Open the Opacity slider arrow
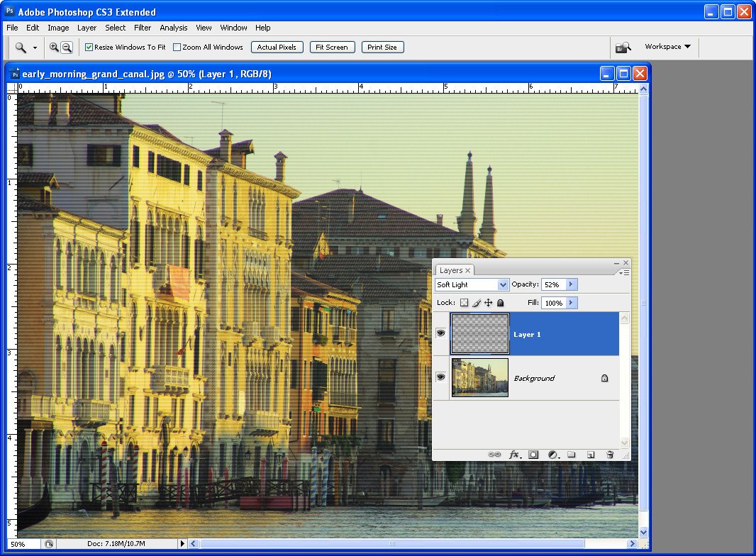Screen dimensions: 756x556 coord(572,284)
